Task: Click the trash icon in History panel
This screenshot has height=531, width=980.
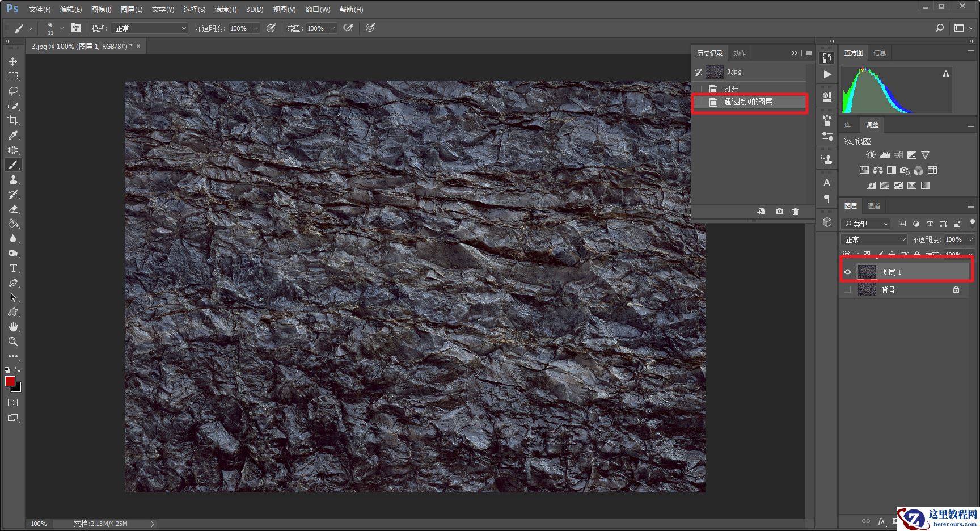Action: pyautogui.click(x=795, y=212)
